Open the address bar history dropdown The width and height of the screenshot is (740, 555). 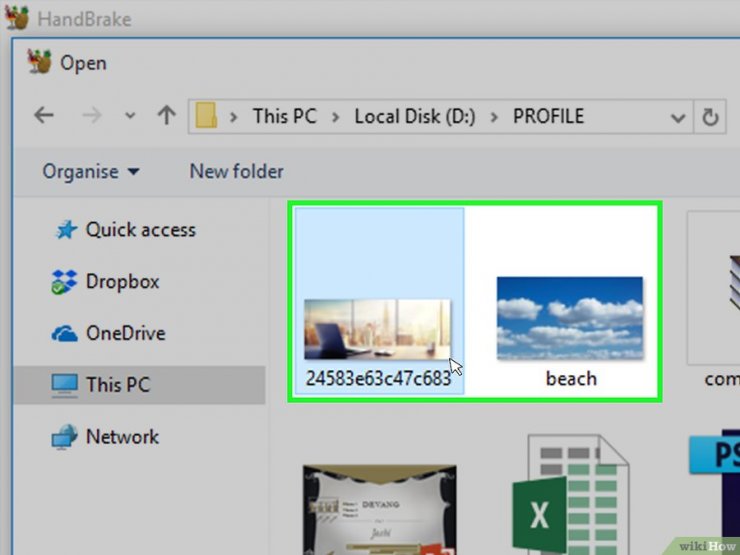coord(678,118)
